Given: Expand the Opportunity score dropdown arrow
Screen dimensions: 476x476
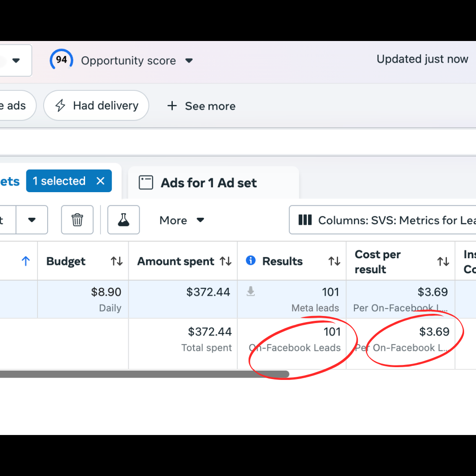Looking at the screenshot, I should pyautogui.click(x=189, y=61).
